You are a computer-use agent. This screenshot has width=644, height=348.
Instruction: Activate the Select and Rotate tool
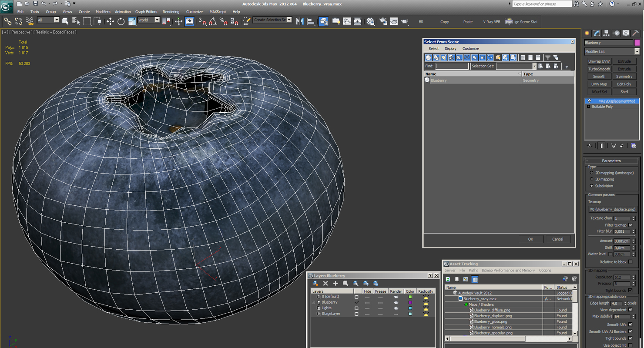point(121,21)
